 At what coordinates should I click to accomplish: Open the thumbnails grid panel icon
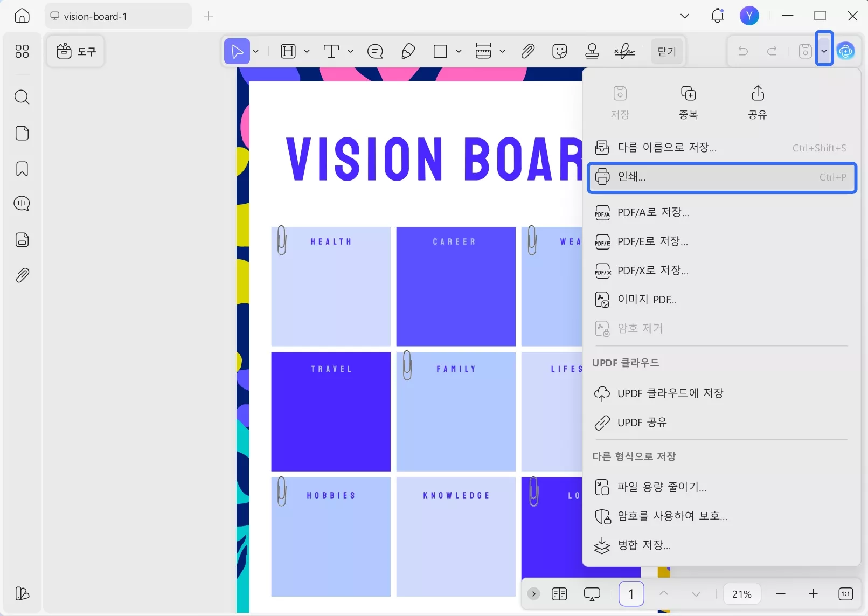click(x=22, y=51)
